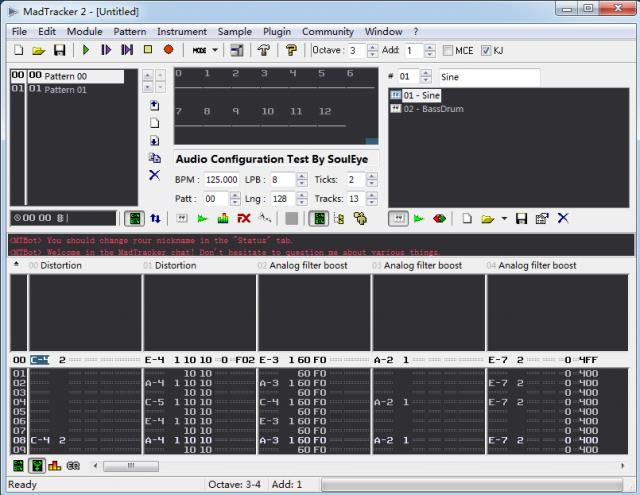Adjust the Patt number stepper arrows
This screenshot has height=495, width=640.
(235, 199)
